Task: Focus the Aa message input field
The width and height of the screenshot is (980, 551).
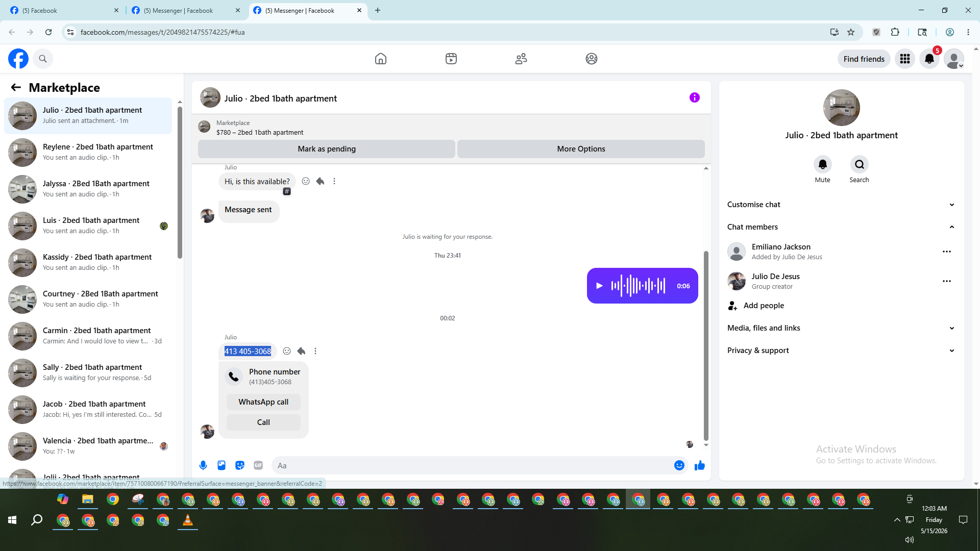Action: 472,465
